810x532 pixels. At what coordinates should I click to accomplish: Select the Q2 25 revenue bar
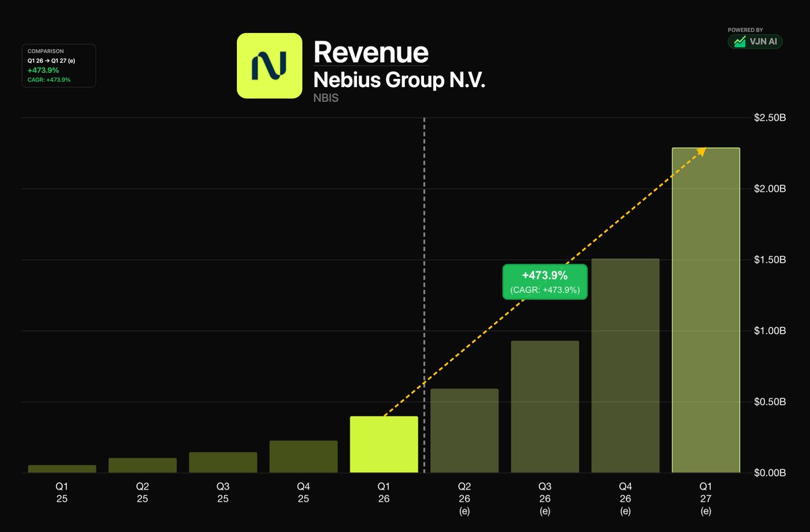coord(142,465)
